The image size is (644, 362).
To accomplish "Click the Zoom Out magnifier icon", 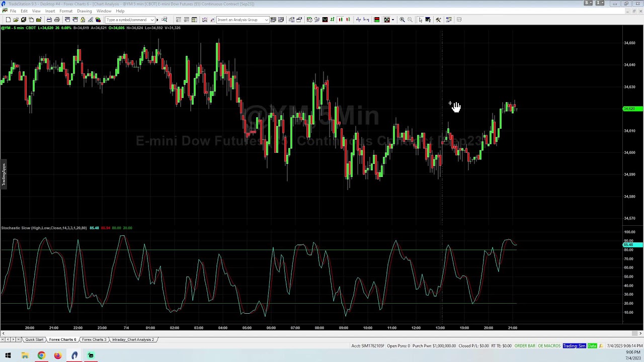I will click(x=410, y=20).
